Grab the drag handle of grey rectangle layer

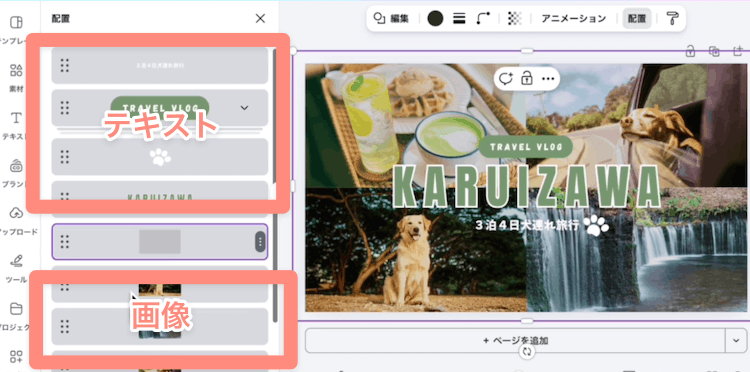(x=65, y=241)
